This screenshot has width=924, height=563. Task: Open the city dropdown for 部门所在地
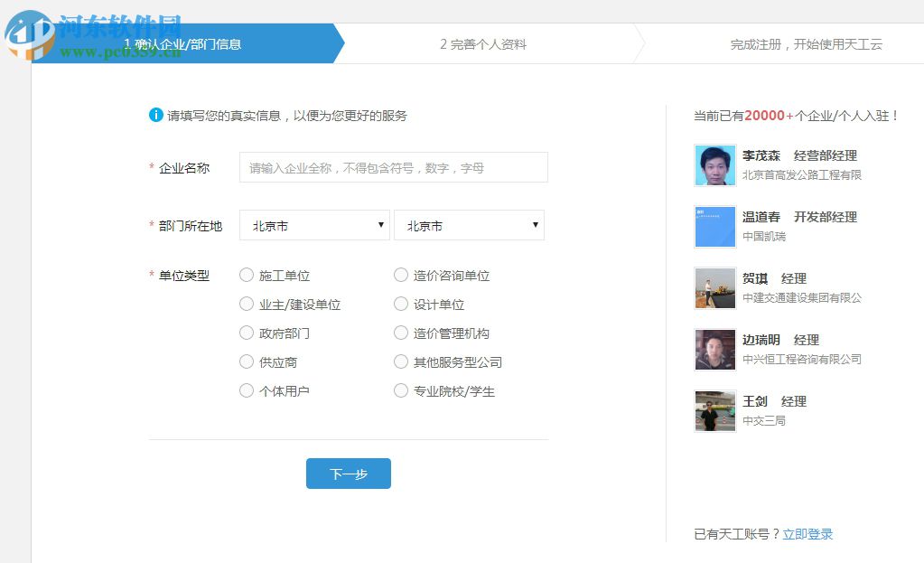469,225
